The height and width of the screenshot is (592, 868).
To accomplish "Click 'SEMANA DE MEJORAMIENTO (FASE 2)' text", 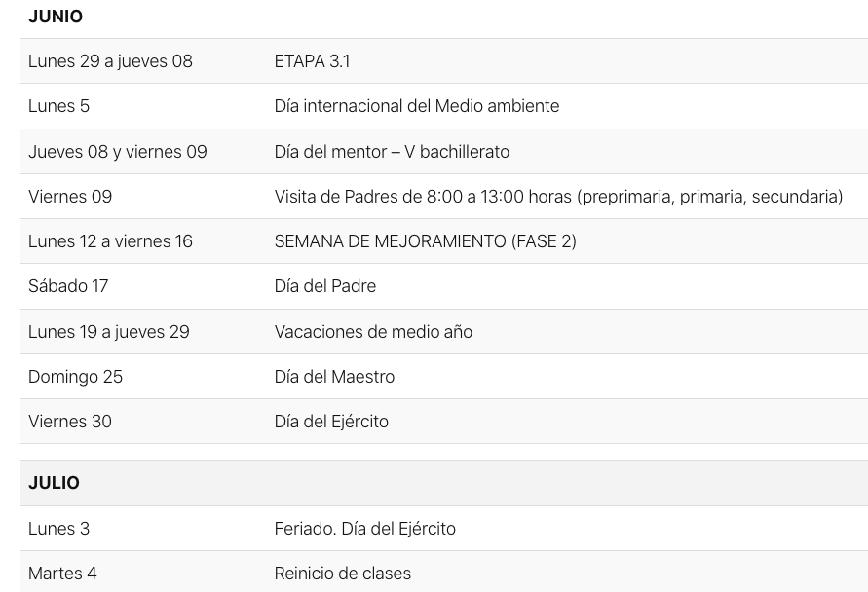I will click(425, 241).
